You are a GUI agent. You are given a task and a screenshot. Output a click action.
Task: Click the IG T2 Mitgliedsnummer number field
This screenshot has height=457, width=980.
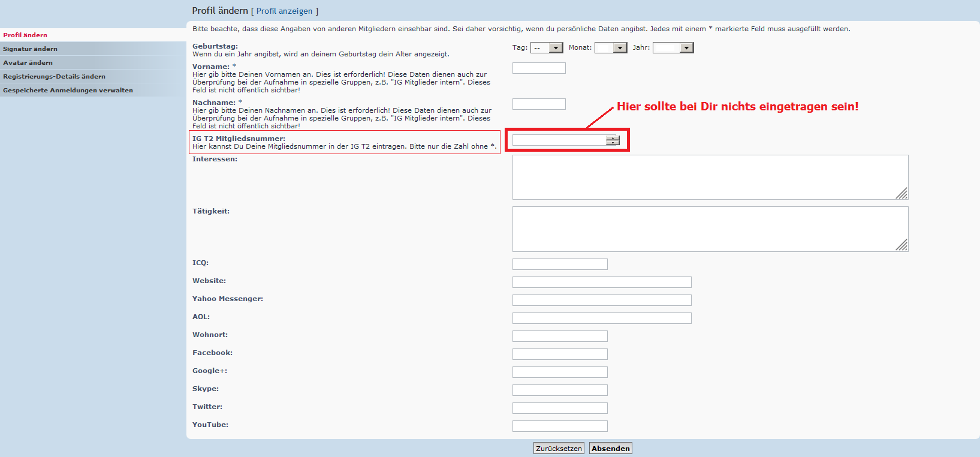point(559,140)
